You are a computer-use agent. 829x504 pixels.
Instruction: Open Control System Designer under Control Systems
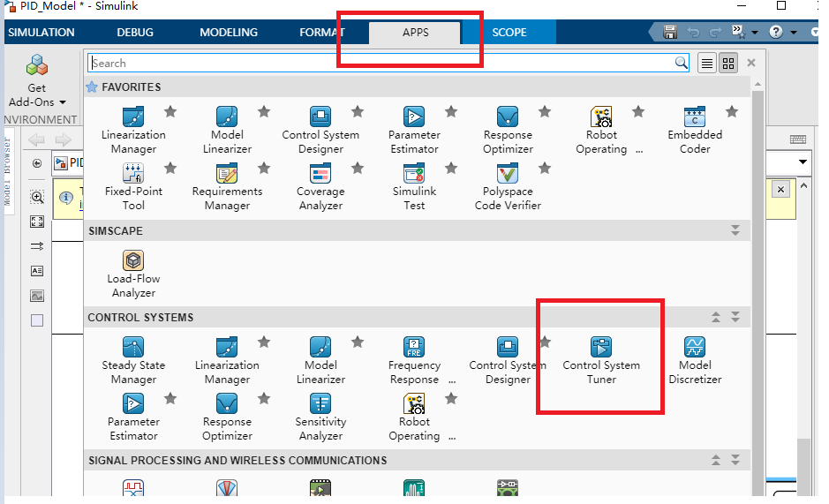(x=508, y=360)
